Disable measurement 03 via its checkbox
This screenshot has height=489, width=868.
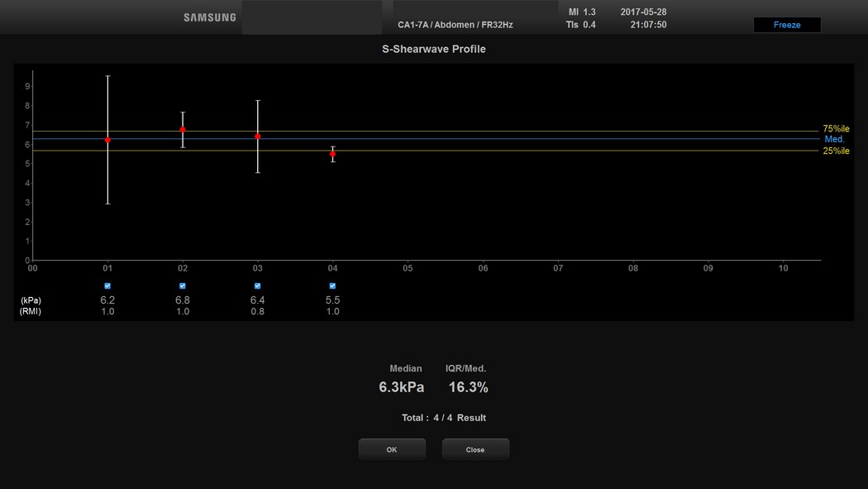pyautogui.click(x=258, y=286)
